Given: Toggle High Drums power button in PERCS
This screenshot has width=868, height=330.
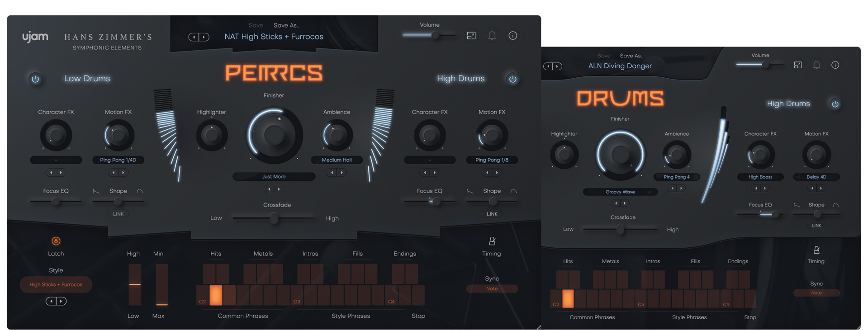Looking at the screenshot, I should point(512,79).
